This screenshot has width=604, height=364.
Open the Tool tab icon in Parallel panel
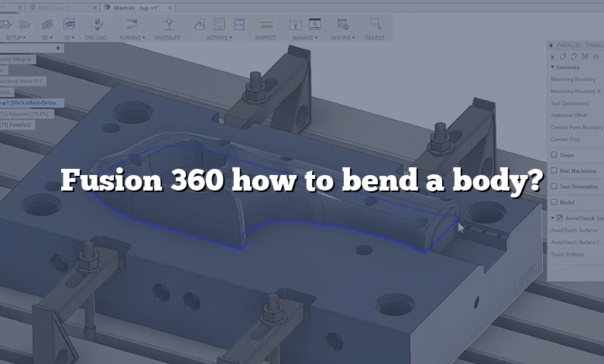coord(552,57)
